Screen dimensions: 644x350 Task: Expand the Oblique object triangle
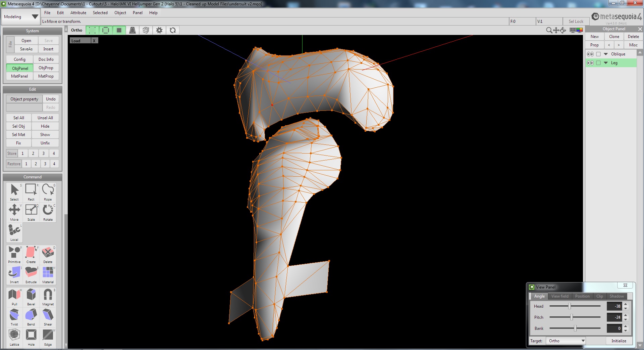pos(606,54)
